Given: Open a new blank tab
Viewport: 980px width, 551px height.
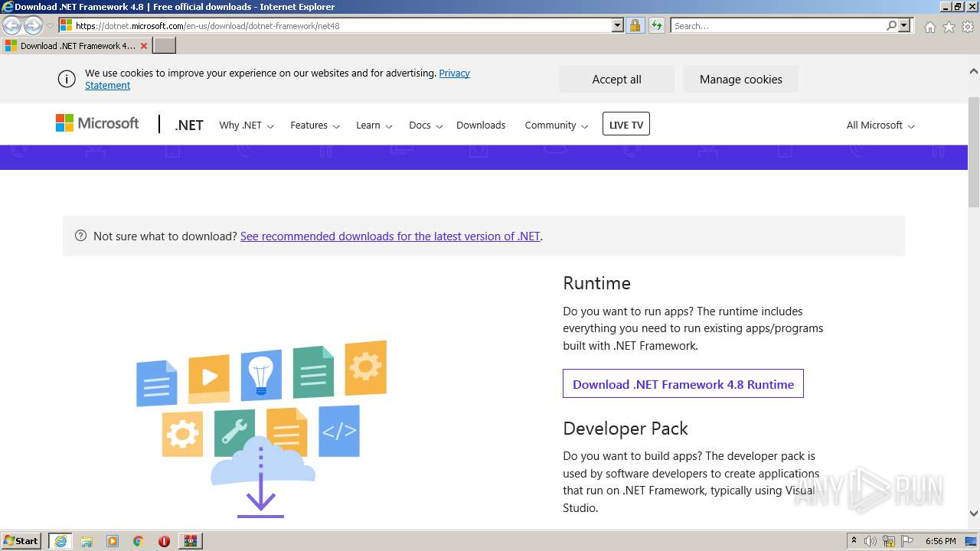Looking at the screenshot, I should click(x=165, y=46).
